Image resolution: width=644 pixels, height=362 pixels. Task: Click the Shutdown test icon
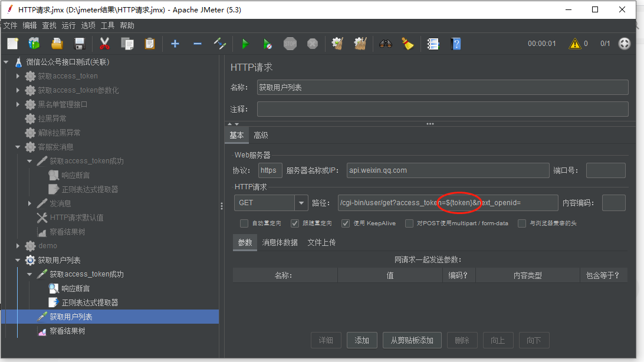[313, 44]
